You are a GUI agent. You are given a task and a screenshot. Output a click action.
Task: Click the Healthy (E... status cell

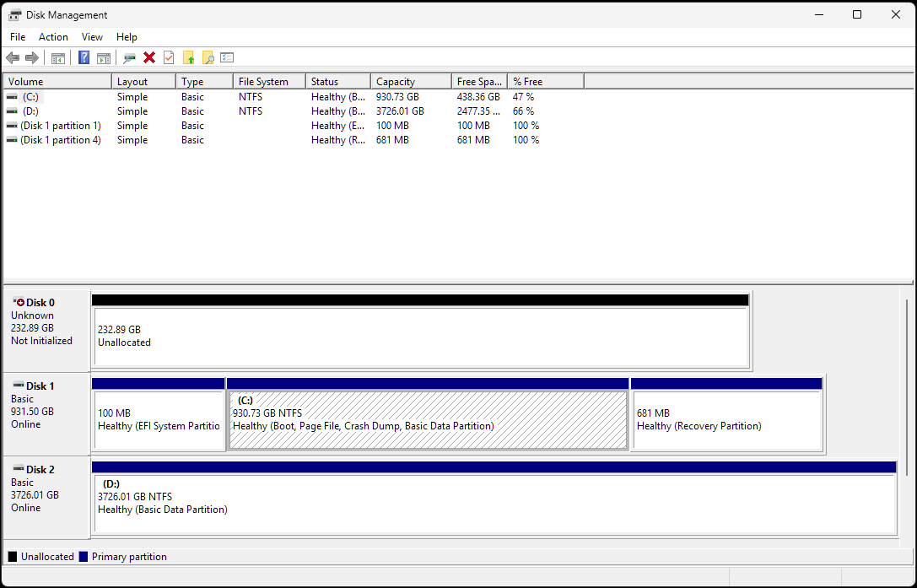(x=338, y=126)
